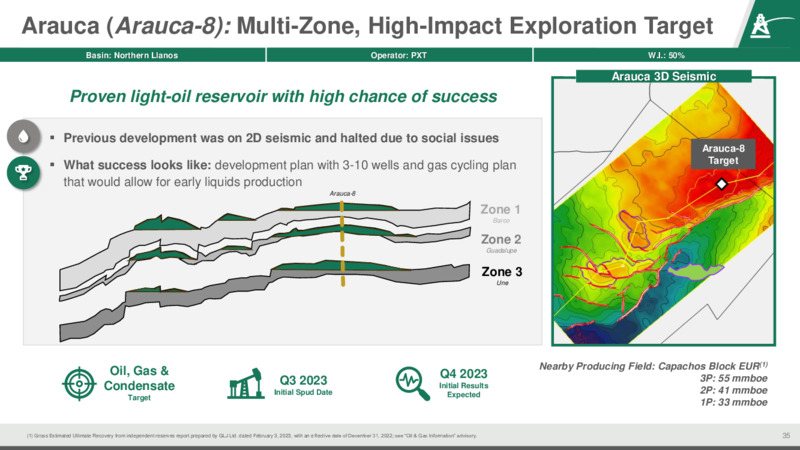Click the Arauca 3D seismic map

pos(664,212)
